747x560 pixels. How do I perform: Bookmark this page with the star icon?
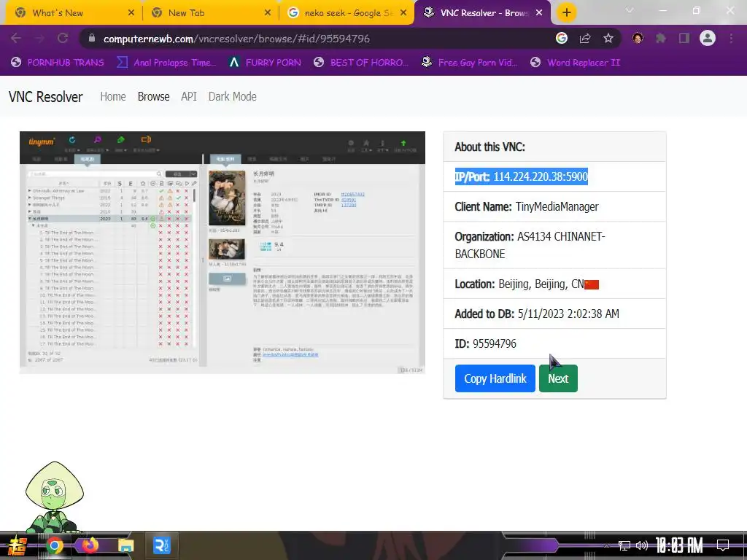(x=608, y=38)
